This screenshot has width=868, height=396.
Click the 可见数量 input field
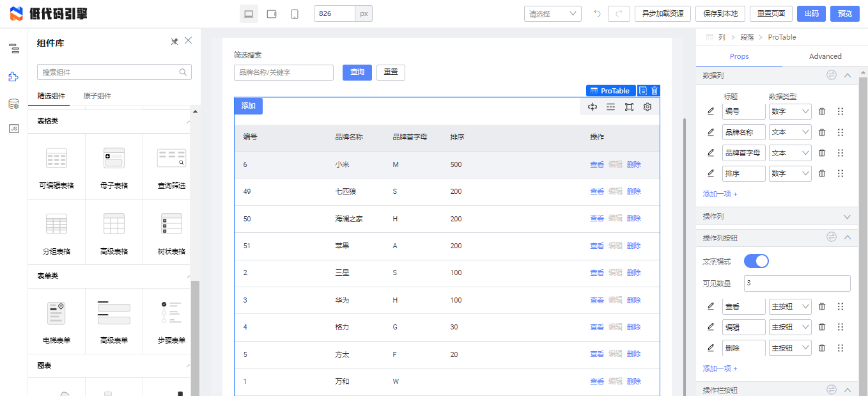click(797, 283)
